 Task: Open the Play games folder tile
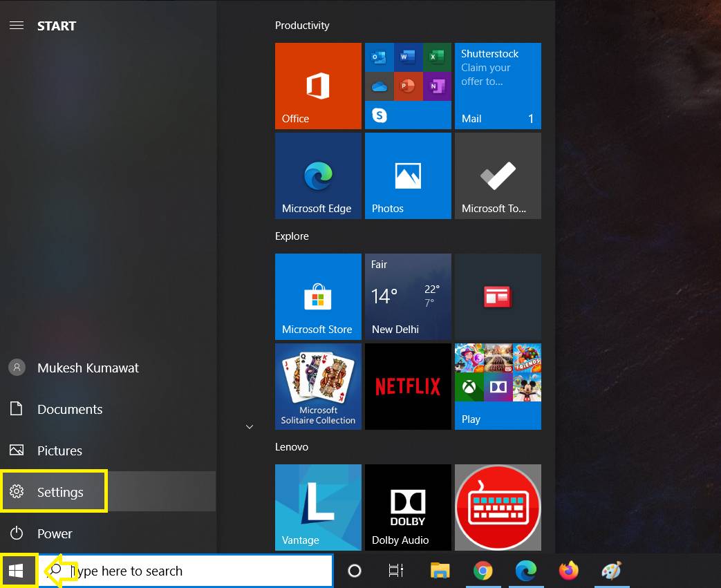click(x=498, y=386)
